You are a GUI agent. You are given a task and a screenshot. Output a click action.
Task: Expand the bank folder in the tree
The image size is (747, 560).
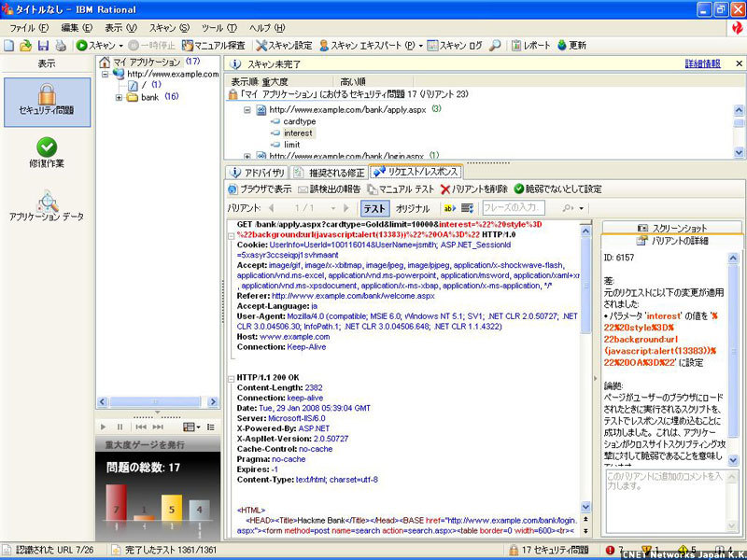(x=120, y=97)
